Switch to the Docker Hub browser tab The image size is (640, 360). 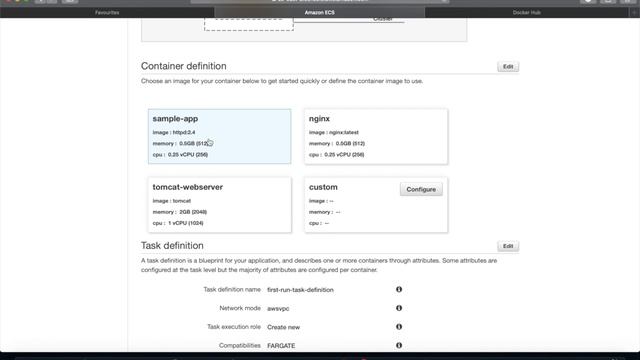527,13
